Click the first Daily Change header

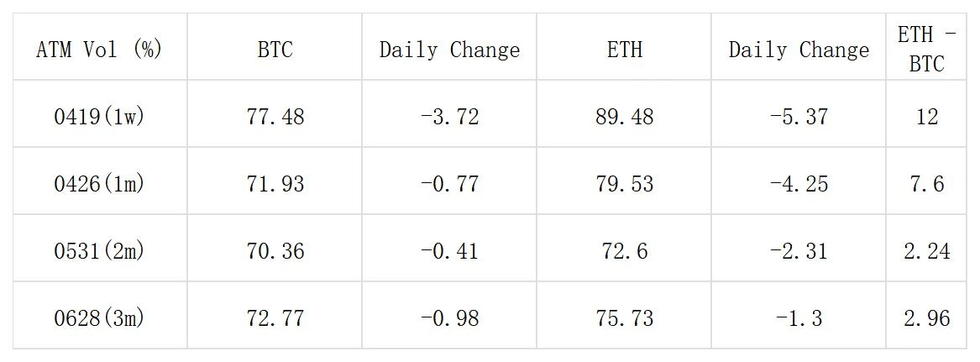coord(449,50)
